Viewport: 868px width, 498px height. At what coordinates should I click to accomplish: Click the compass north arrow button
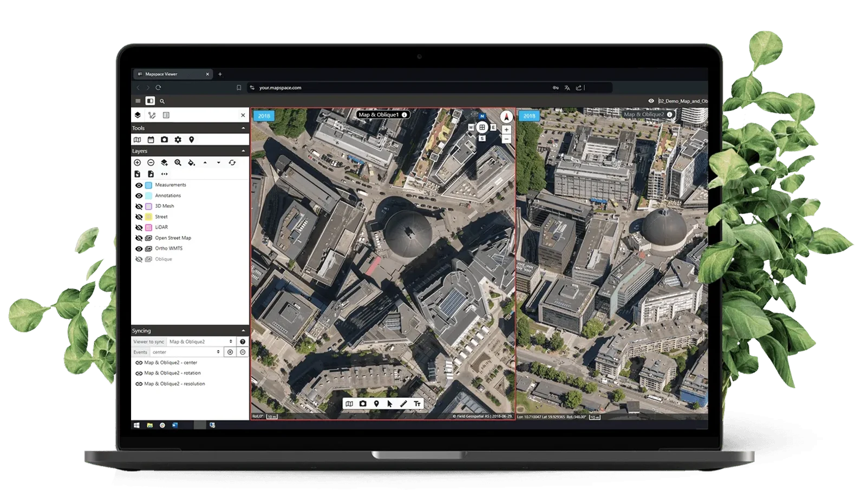[x=506, y=117]
